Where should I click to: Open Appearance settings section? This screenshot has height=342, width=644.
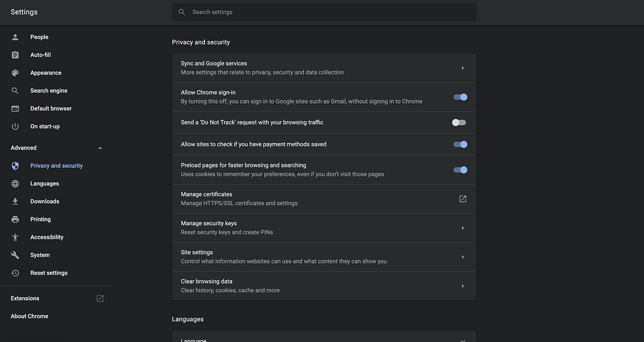coord(46,73)
